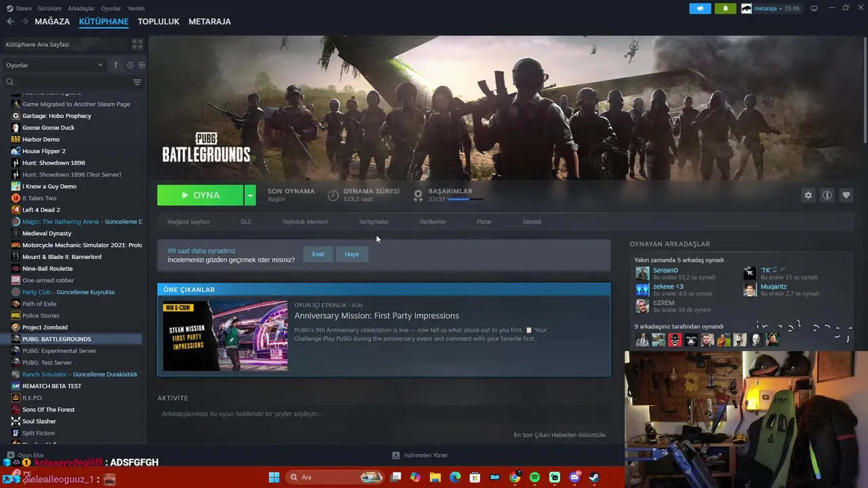Click Oyun Ekle at bottom left

(x=25, y=455)
